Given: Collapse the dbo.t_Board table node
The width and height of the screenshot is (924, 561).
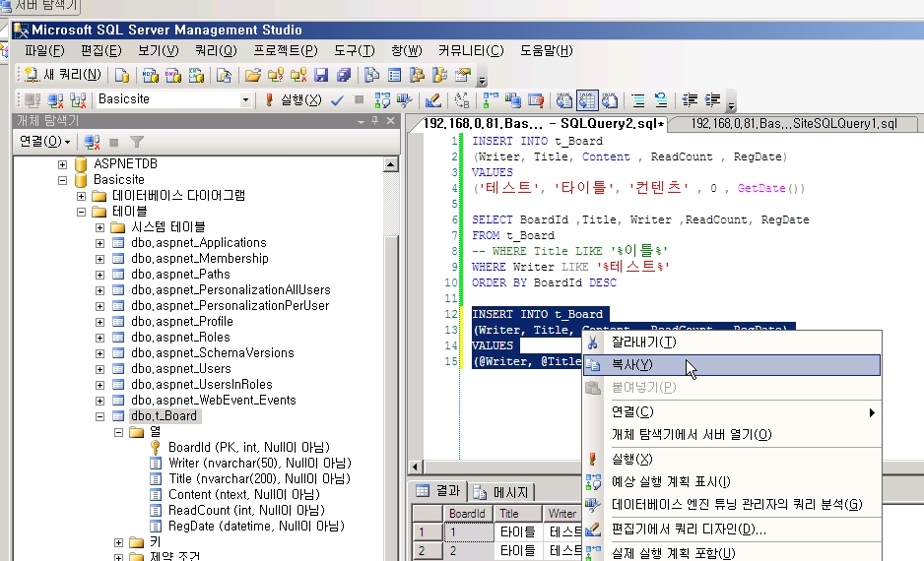Looking at the screenshot, I should point(100,416).
